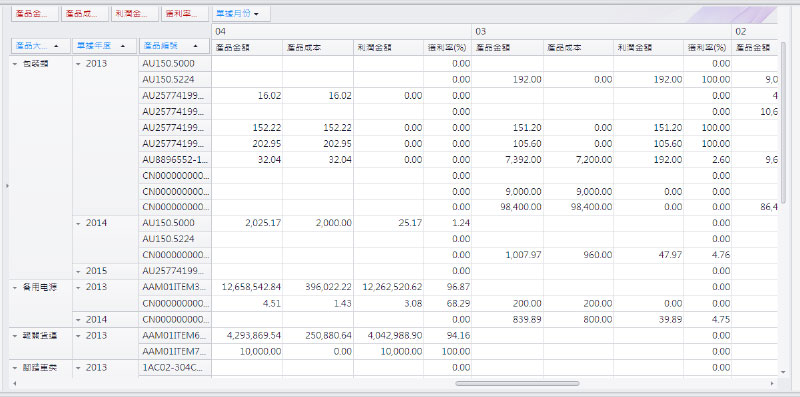Select the 1,007.97 amount cell
This screenshot has height=397, width=800.
point(508,255)
